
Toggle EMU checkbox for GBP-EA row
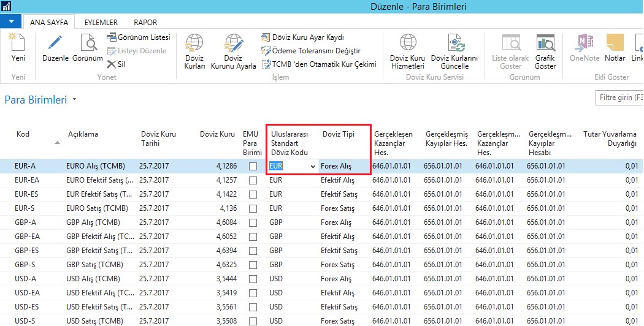coord(253,237)
